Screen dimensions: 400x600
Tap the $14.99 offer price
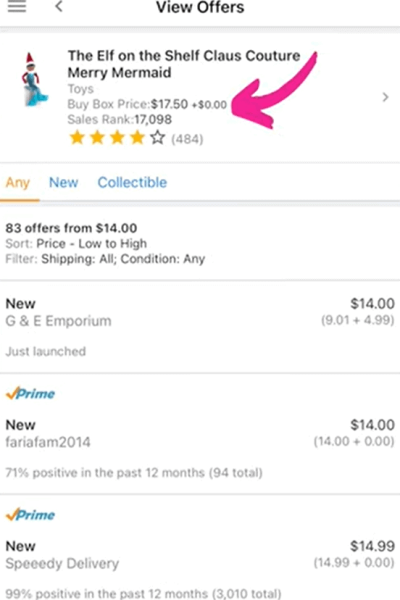pos(372,546)
